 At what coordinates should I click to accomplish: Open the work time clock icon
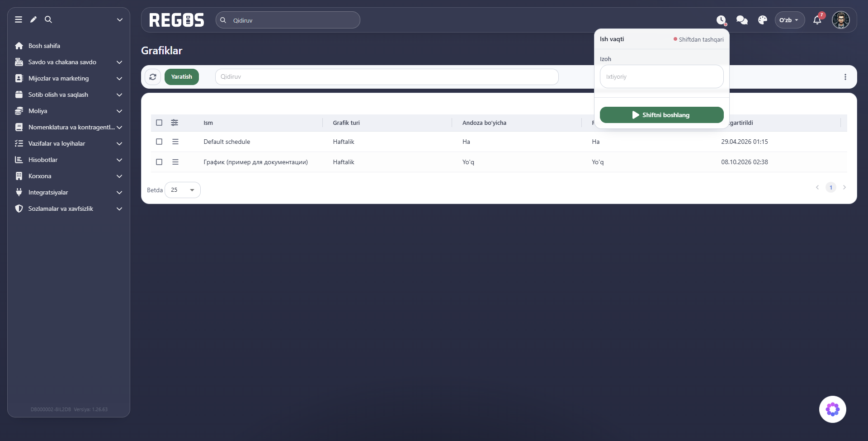[x=721, y=20]
